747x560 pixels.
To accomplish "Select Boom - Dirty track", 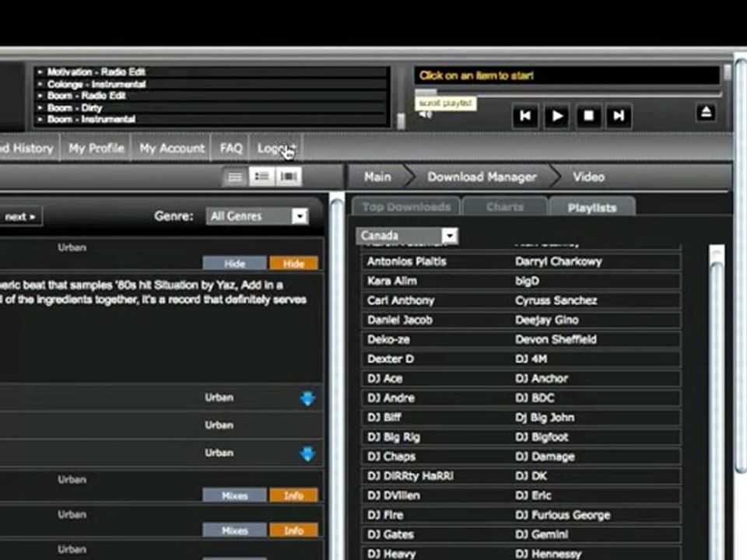I will (75, 107).
